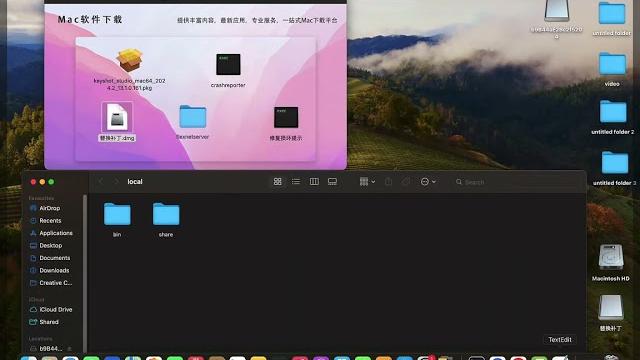Click the 'local' window title
This screenshot has width=640, height=360.
pyautogui.click(x=135, y=182)
